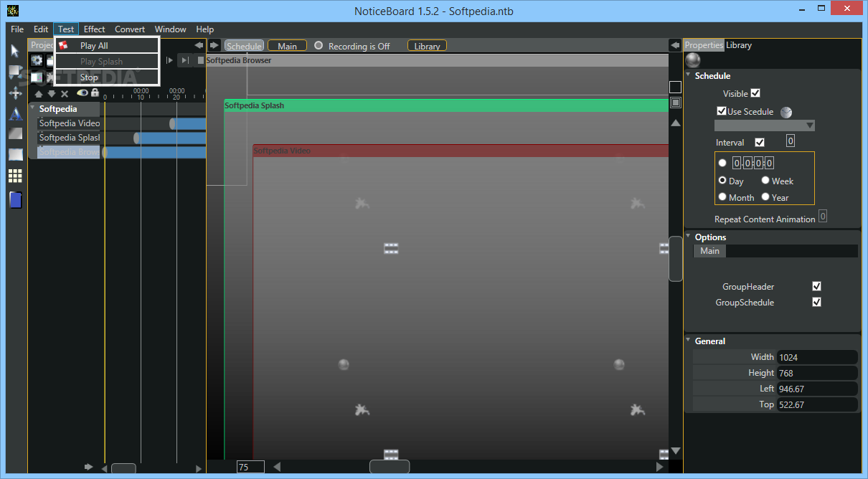
Task: Click the clock icon beside Use Scedule
Action: pyautogui.click(x=786, y=112)
